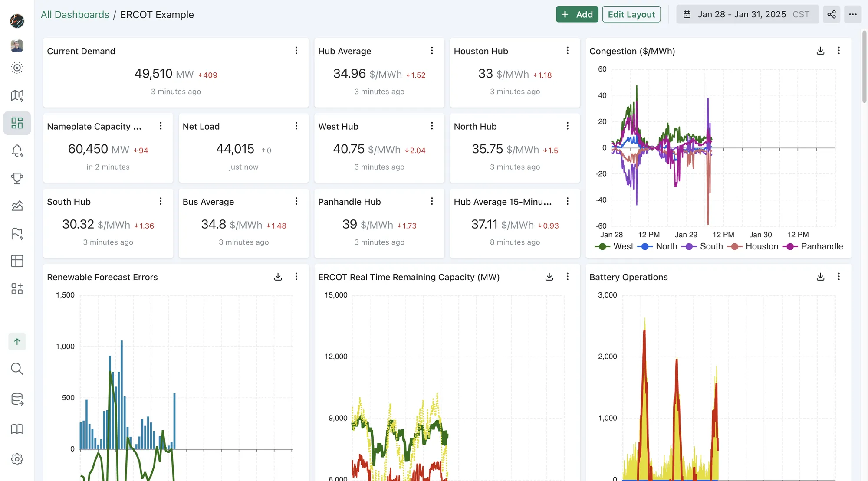Toggle the West series in Congestion legend
The width and height of the screenshot is (868, 481).
(x=623, y=246)
